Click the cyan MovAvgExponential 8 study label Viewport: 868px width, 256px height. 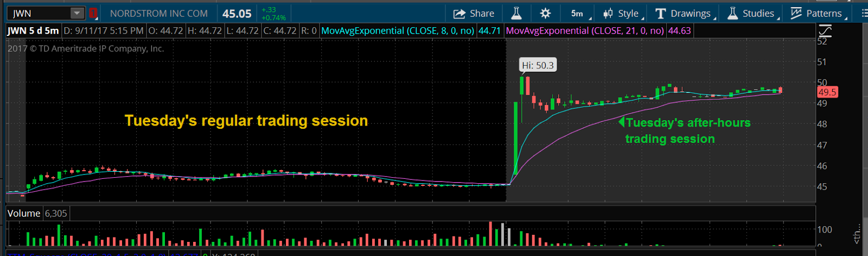398,31
